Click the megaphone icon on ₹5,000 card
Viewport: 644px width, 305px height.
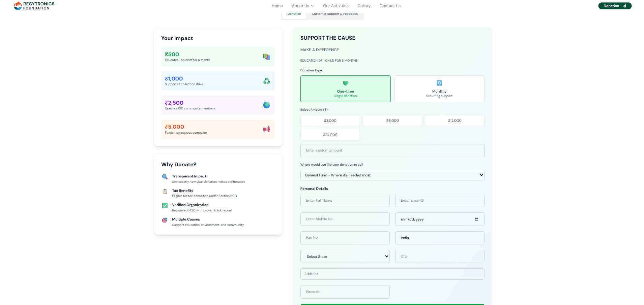click(x=266, y=129)
